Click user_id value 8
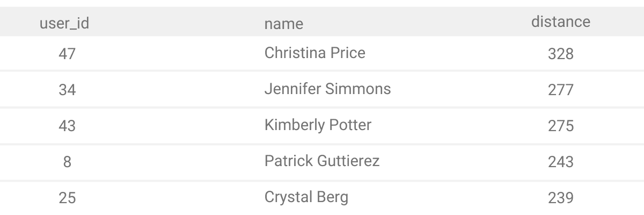 pos(67,162)
